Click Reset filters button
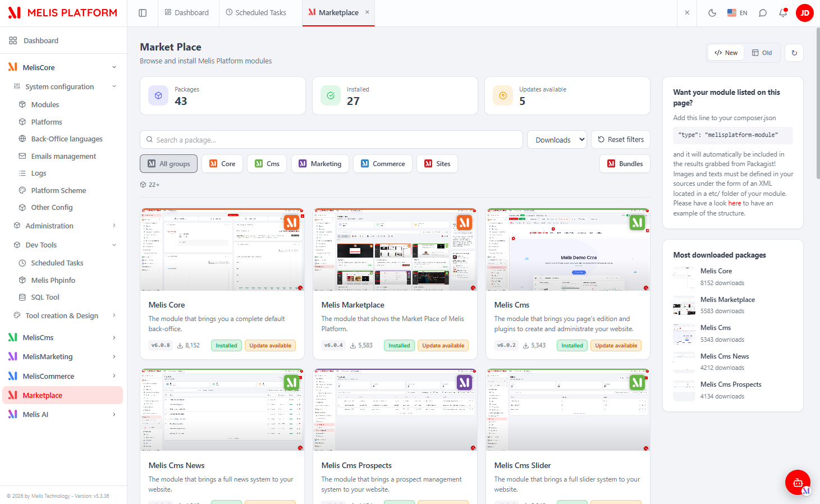 pos(621,140)
